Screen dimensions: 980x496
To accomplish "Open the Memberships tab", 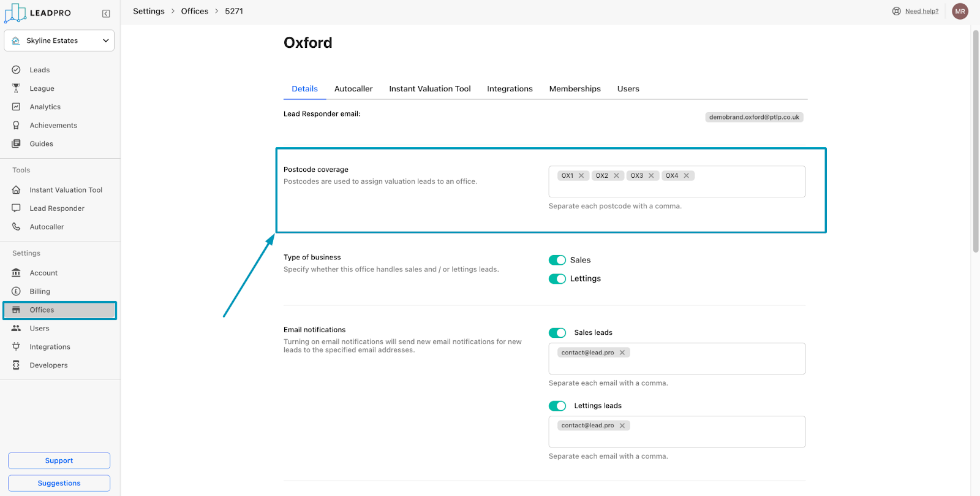I will [x=575, y=89].
